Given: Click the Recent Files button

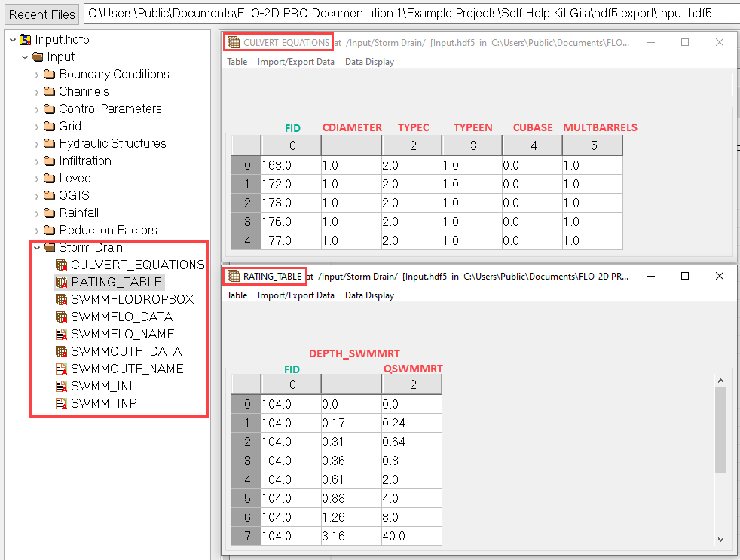Looking at the screenshot, I should (42, 14).
